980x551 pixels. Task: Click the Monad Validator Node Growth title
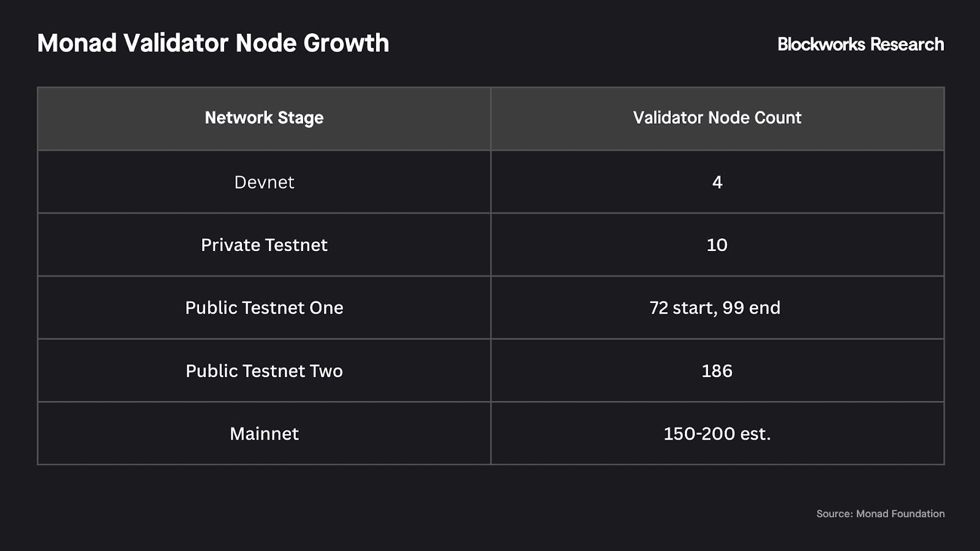pyautogui.click(x=213, y=43)
